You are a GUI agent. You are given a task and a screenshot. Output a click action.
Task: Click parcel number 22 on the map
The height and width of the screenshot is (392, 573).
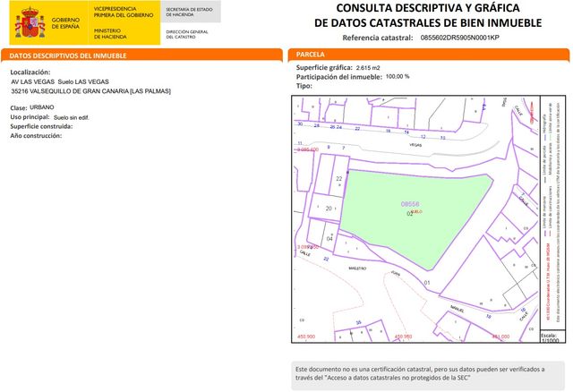pos(339,179)
